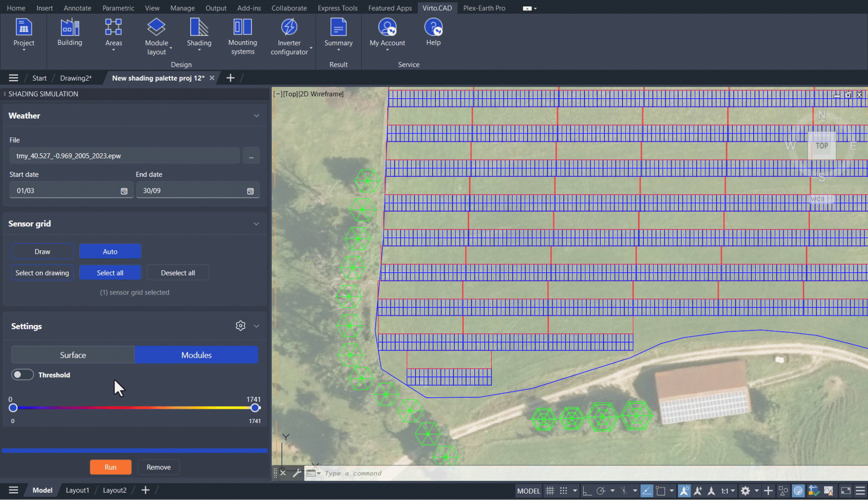This screenshot has width=868, height=500.
Task: Switch result mode to Surface
Action: click(73, 355)
